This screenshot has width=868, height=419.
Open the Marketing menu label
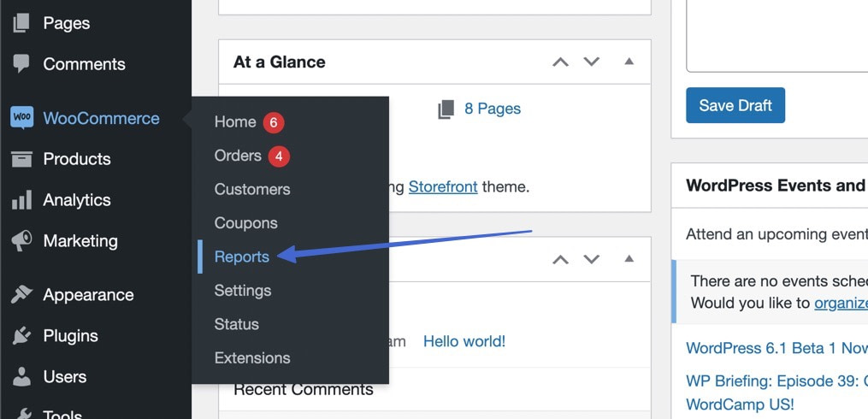[x=80, y=241]
